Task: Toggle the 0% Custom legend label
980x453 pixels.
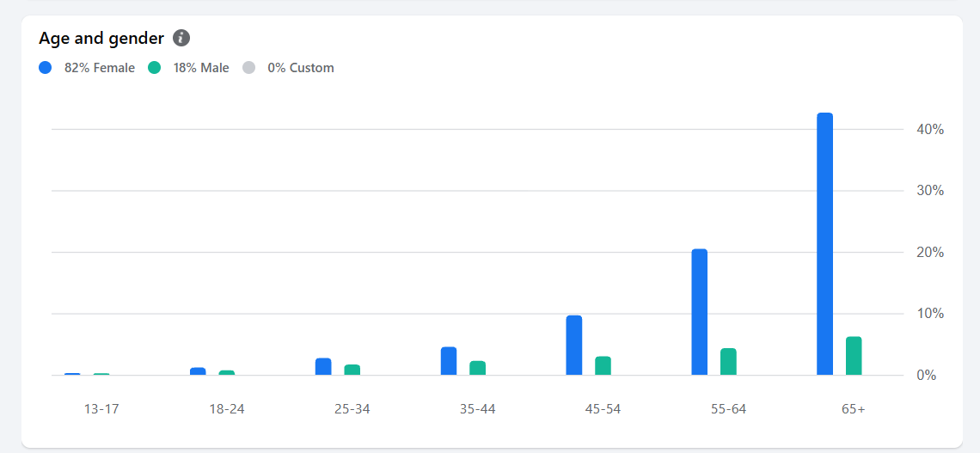Action: (x=300, y=68)
